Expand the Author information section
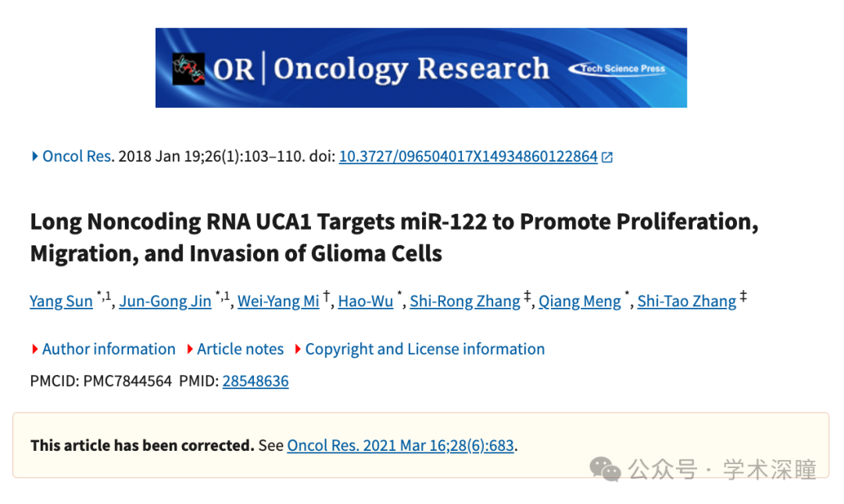 pos(103,349)
